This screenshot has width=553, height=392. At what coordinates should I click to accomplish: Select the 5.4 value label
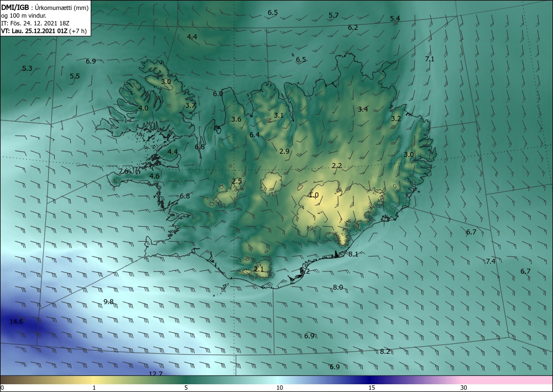[x=395, y=18]
